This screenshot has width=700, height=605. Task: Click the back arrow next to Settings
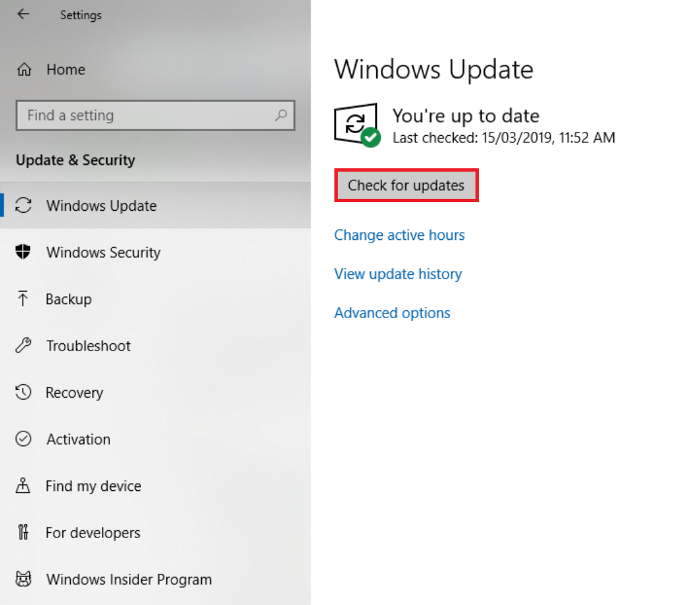[x=24, y=15]
